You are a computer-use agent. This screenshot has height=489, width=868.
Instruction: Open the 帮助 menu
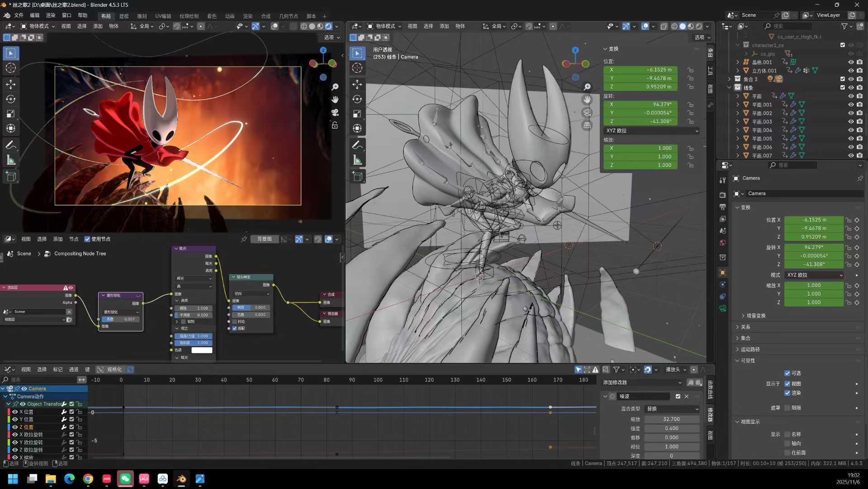click(x=82, y=15)
